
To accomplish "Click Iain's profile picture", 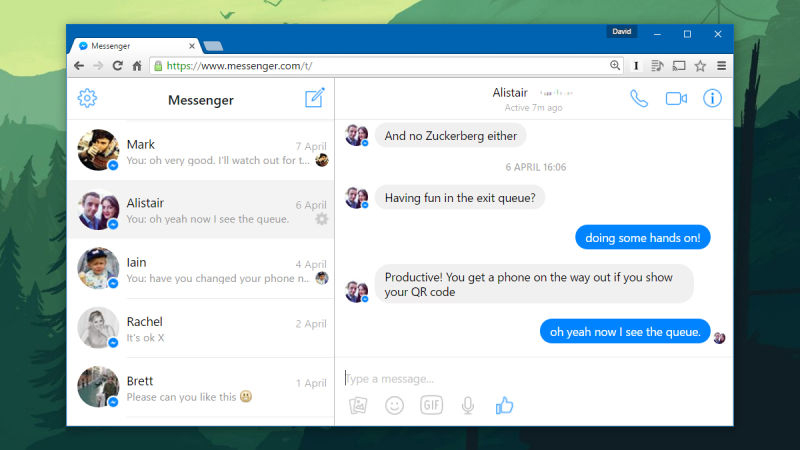I will point(98,268).
